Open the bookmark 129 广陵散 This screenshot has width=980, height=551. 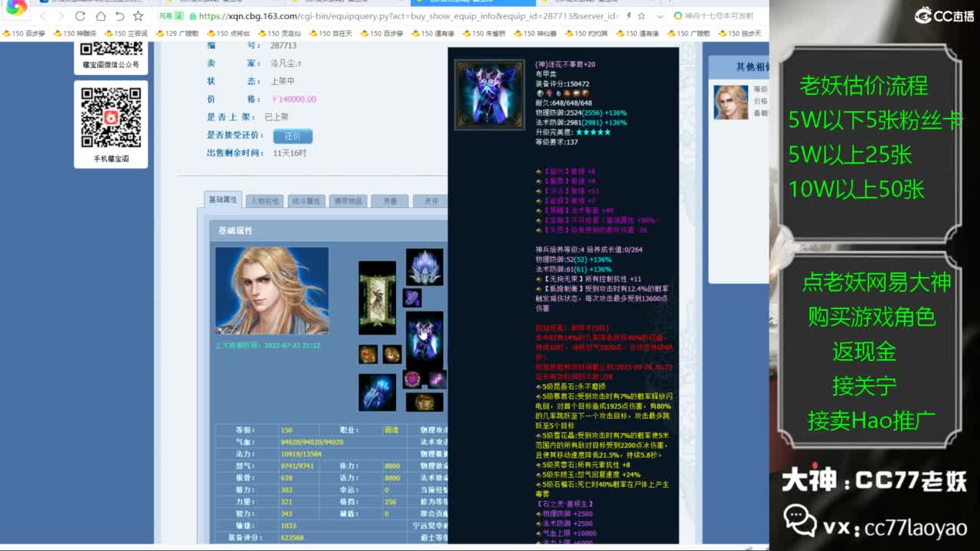[x=177, y=33]
